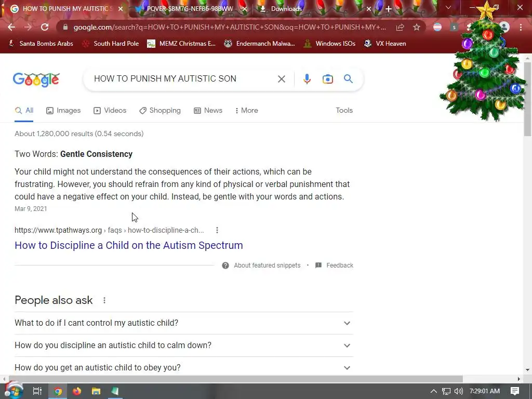Open the Windows Start button

click(x=13, y=391)
